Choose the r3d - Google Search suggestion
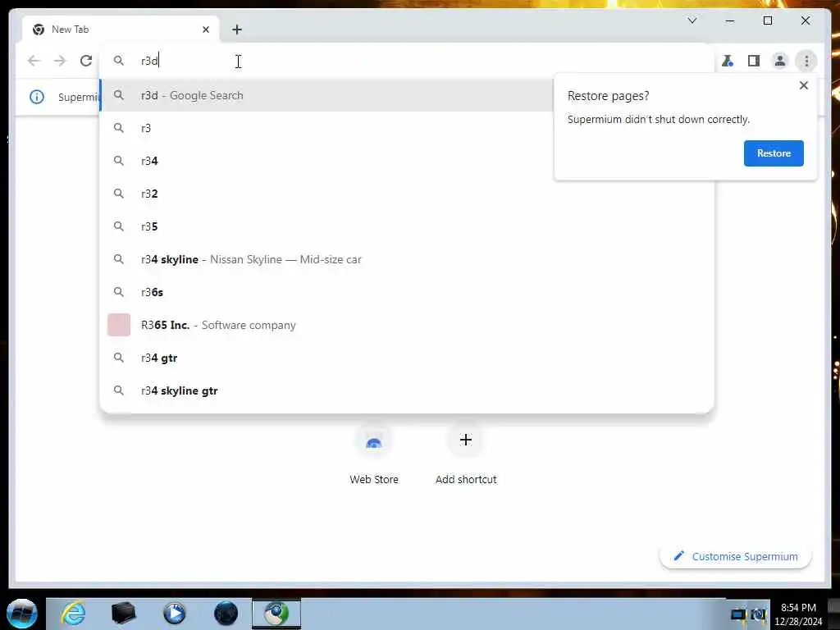The width and height of the screenshot is (840, 630). pyautogui.click(x=326, y=95)
